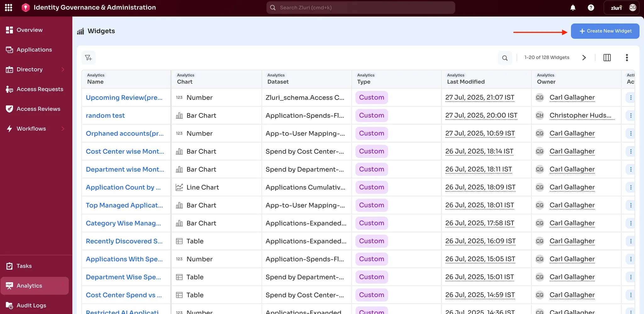Open actions menu for Cost Center wise Mont row
Image resolution: width=644 pixels, height=314 pixels.
click(x=630, y=151)
